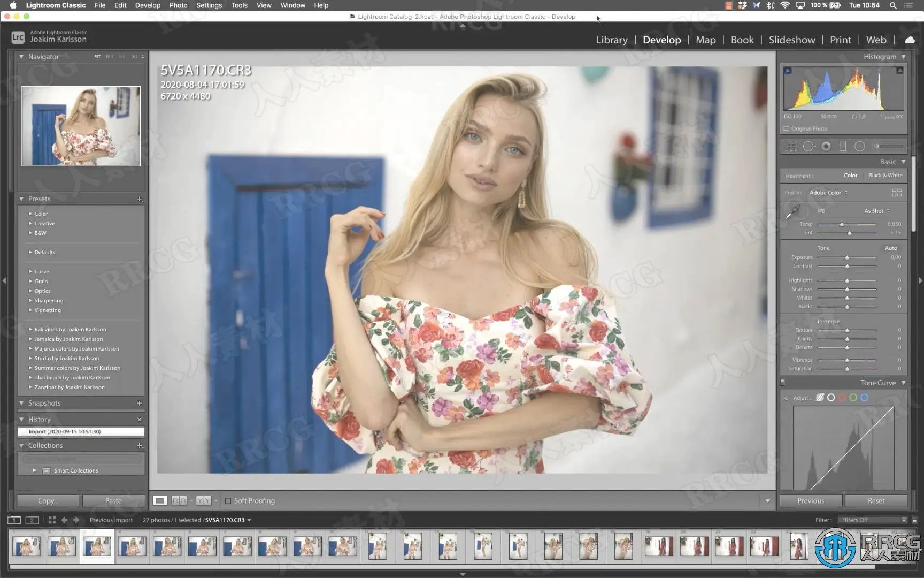Pick the White Balance eyedropper tool
Image resolution: width=924 pixels, height=578 pixels.
click(x=792, y=212)
